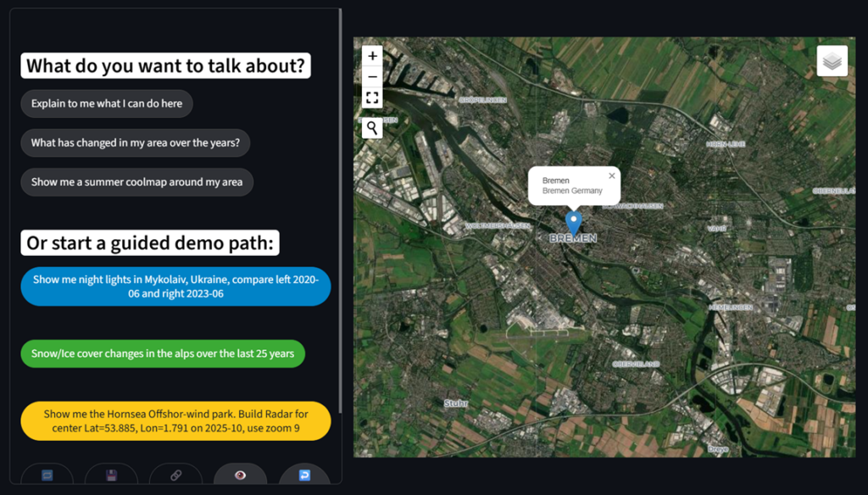This screenshot has height=495, width=868.
Task: Close the Bremen popup
Action: 612,176
